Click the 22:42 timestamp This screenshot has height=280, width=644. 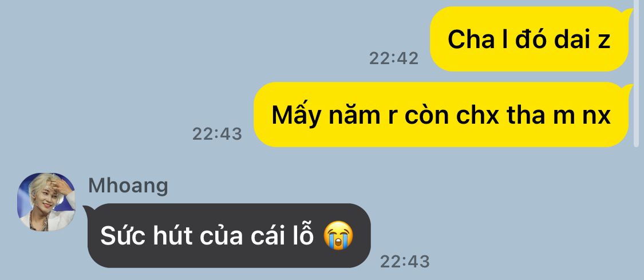pyautogui.click(x=393, y=58)
